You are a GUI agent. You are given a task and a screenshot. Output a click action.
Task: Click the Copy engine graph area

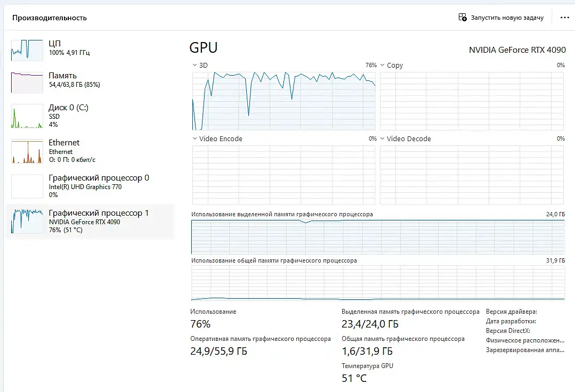pos(472,101)
